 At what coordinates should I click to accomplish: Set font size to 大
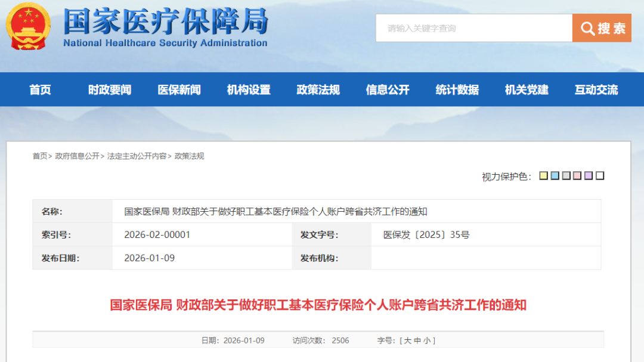tap(407, 341)
